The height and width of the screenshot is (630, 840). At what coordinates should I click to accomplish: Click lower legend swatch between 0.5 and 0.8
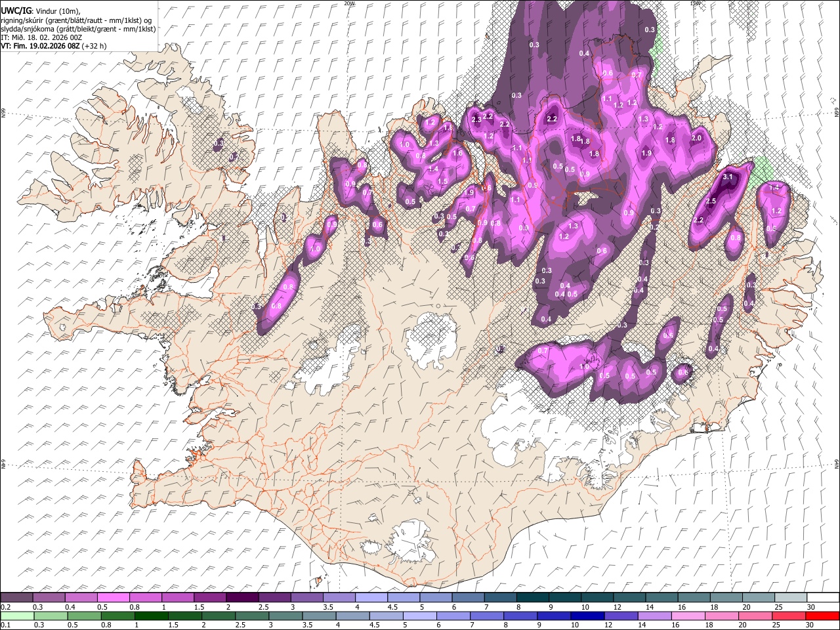84,616
